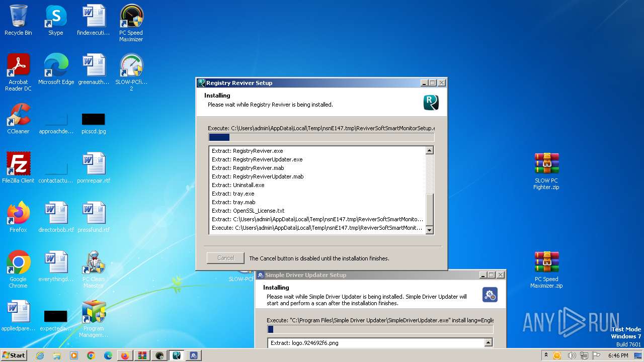Screen dimensions: 644x362
Task: Open CCleaner desktop shortcut
Action: [x=18, y=119]
